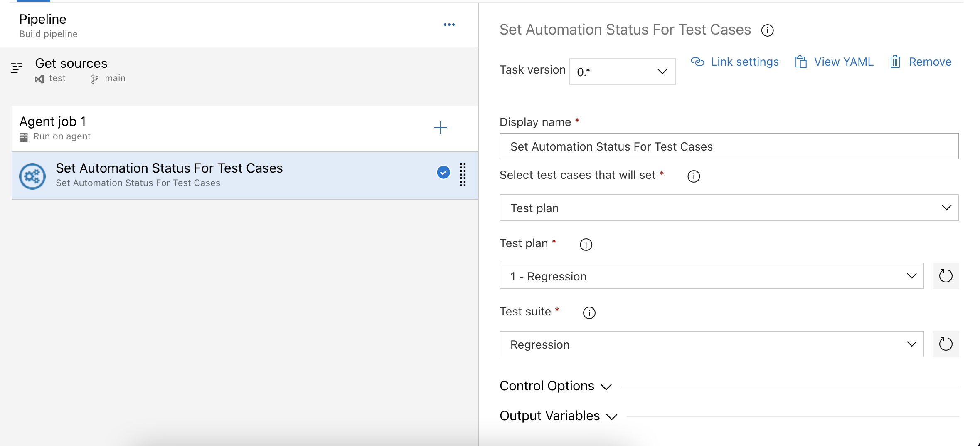Click the gear task logo on Set Automation Status task

click(32, 176)
